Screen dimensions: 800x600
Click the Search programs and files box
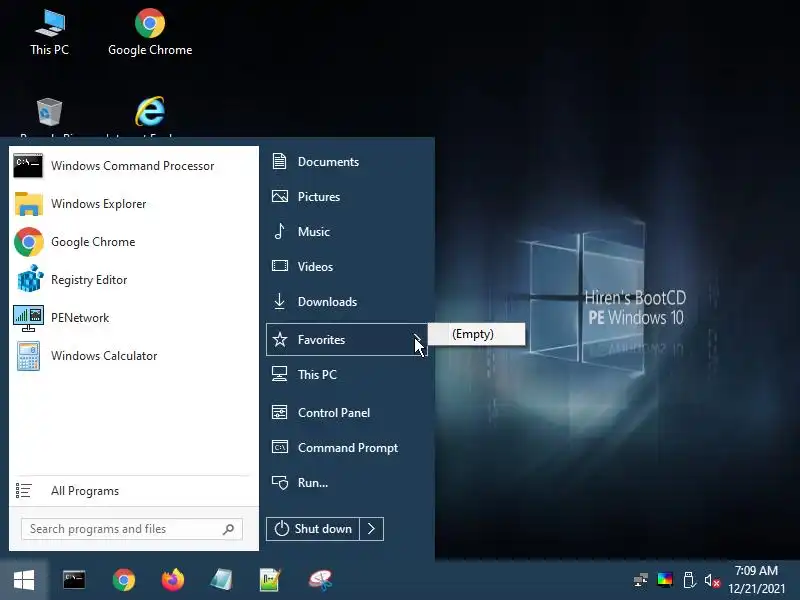point(132,529)
